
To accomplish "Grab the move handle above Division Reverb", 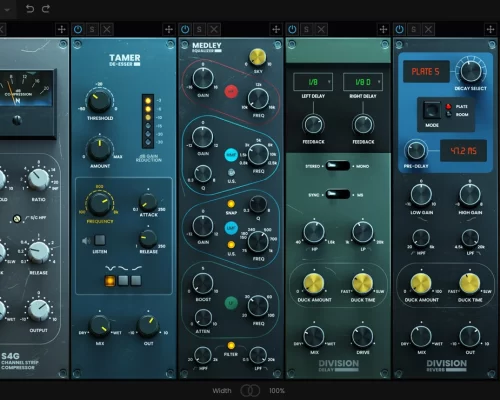I will point(490,29).
